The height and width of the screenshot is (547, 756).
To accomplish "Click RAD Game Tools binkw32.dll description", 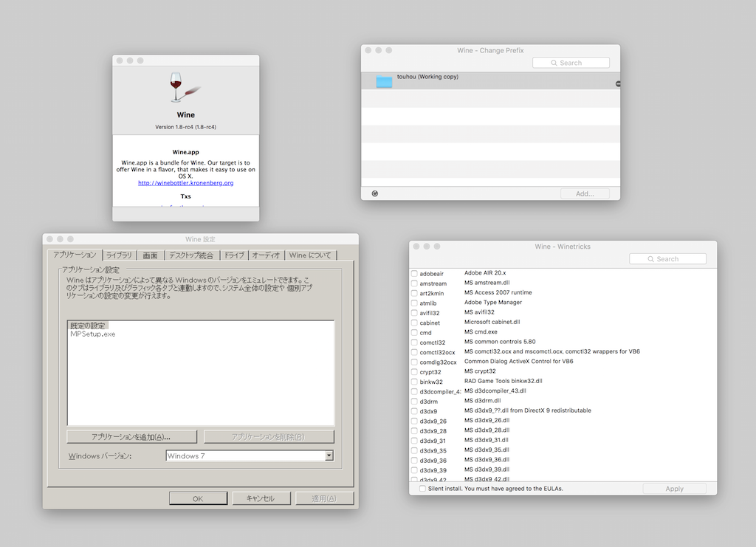I will [x=503, y=381].
